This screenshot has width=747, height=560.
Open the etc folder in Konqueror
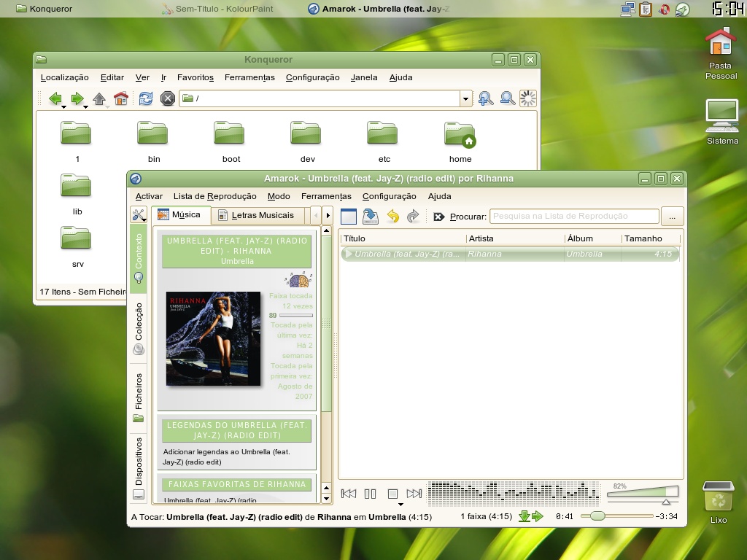point(383,141)
